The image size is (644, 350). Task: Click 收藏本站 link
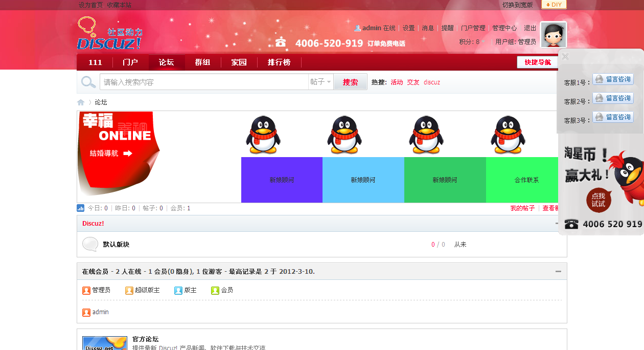coord(119,5)
